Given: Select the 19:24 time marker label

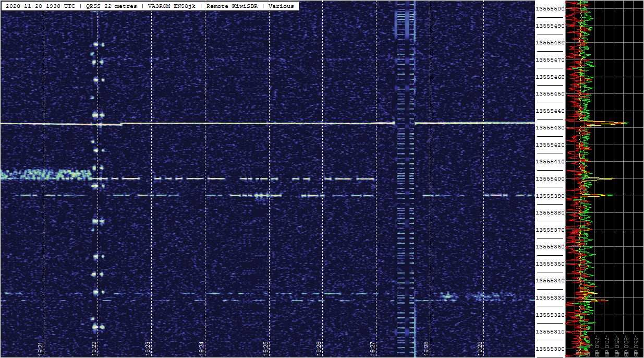Looking at the screenshot, I should point(202,348).
